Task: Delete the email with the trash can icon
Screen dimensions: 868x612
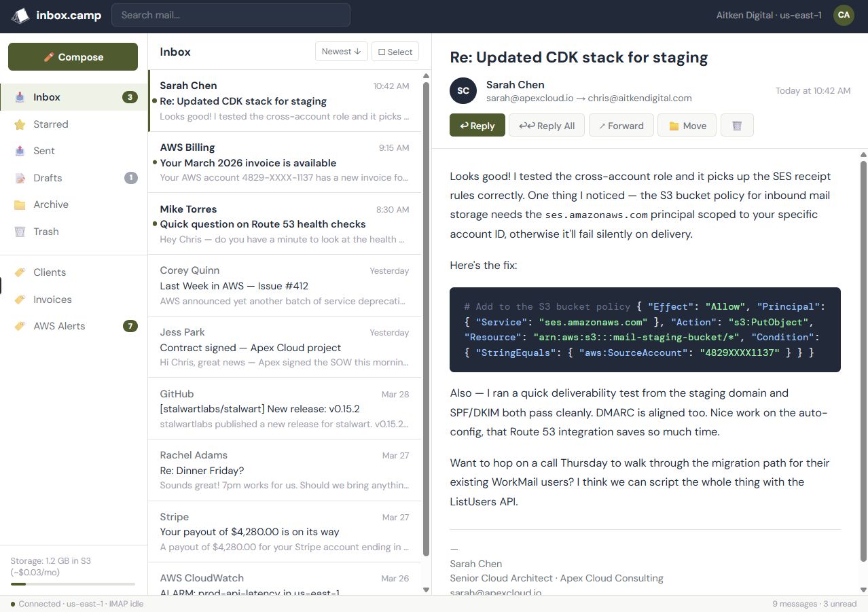Action: 737,125
